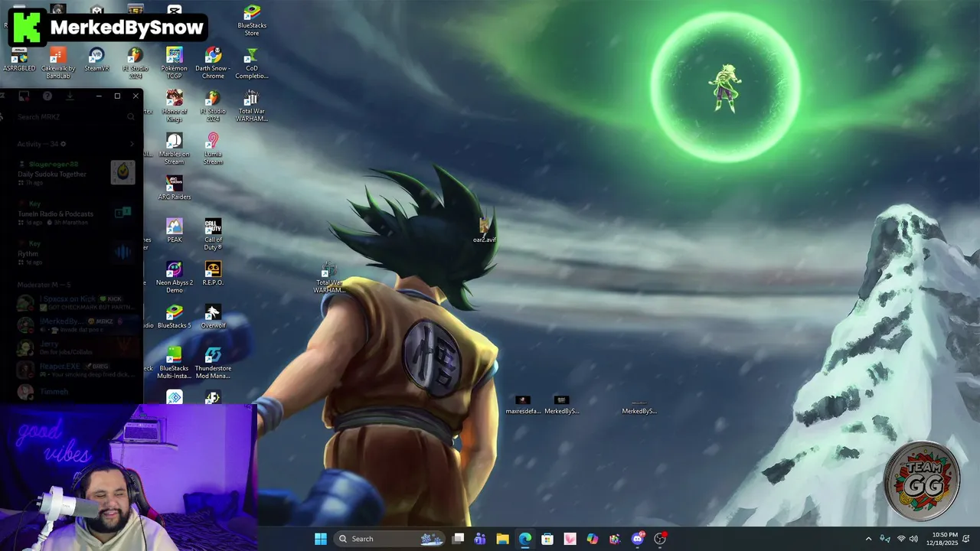Open the Copilot taskbar icon
Screen dimensions: 980x551
point(593,539)
